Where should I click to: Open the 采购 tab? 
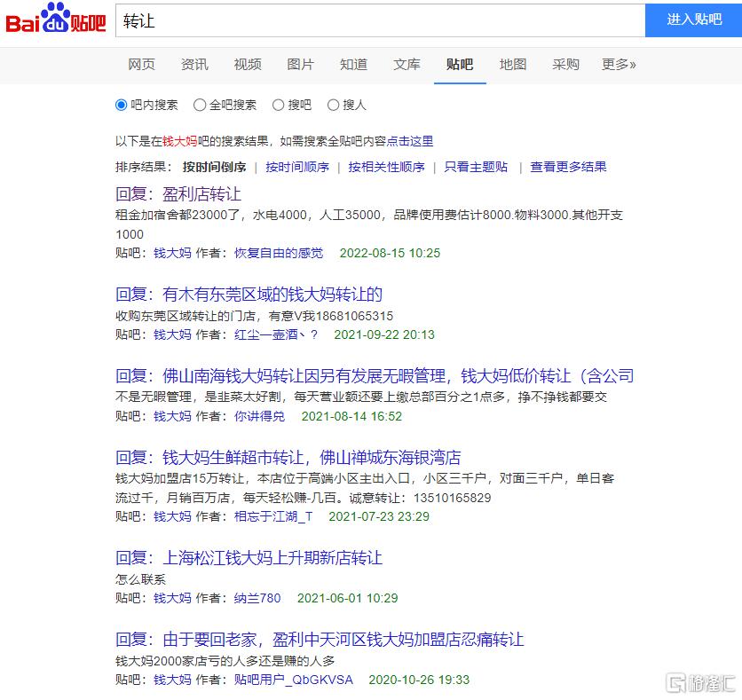point(565,65)
